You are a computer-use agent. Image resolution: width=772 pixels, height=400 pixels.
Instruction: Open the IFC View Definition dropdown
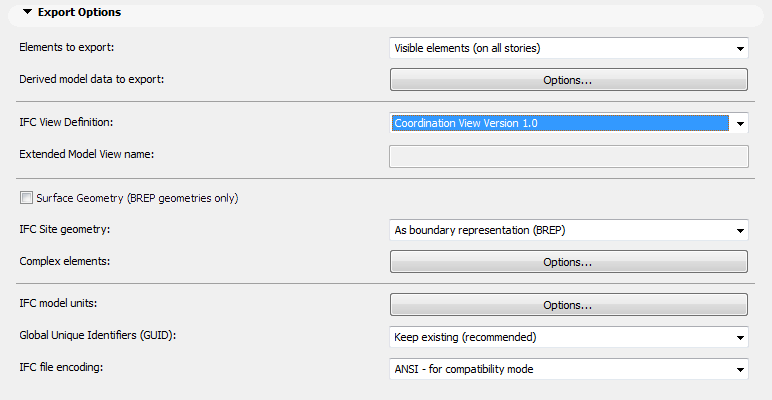pyautogui.click(x=560, y=123)
